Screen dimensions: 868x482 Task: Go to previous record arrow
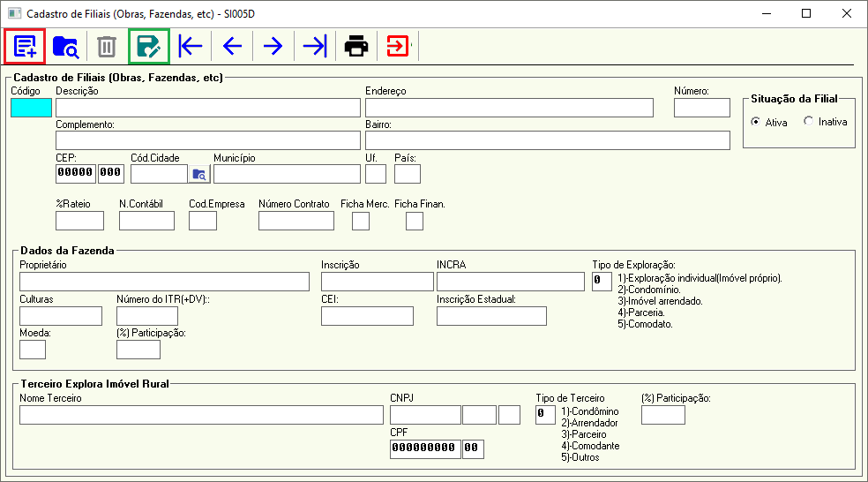233,46
